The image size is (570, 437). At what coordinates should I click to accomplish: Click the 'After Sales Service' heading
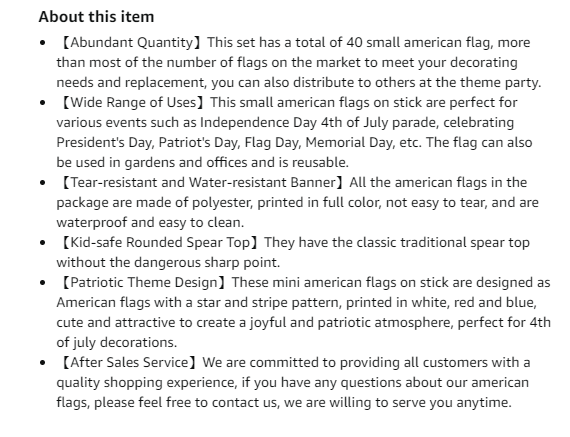129,362
